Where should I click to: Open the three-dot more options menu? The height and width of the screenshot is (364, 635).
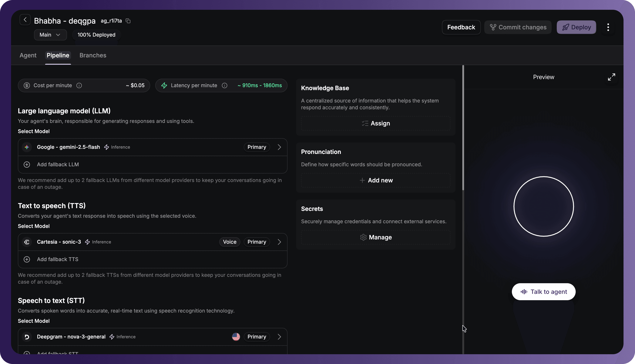[608, 27]
